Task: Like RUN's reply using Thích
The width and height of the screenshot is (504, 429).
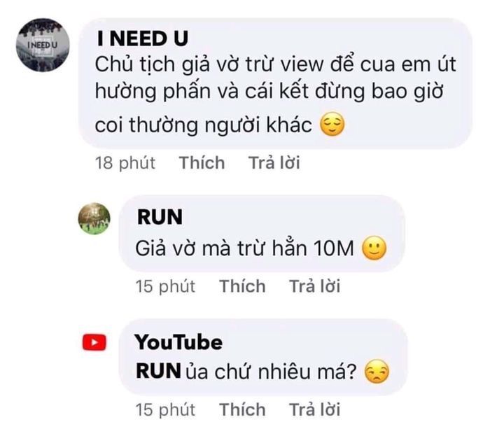Action: 242,286
